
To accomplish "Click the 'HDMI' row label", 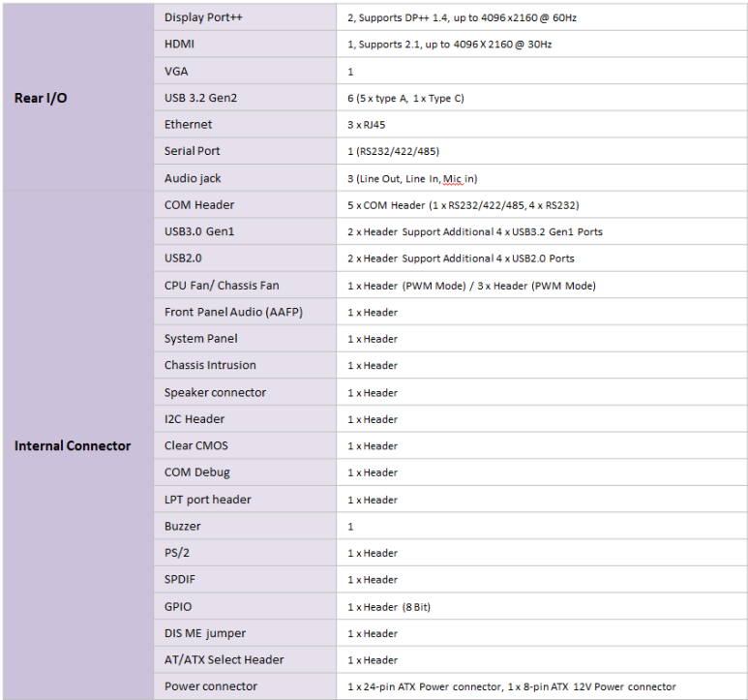I will point(179,44).
